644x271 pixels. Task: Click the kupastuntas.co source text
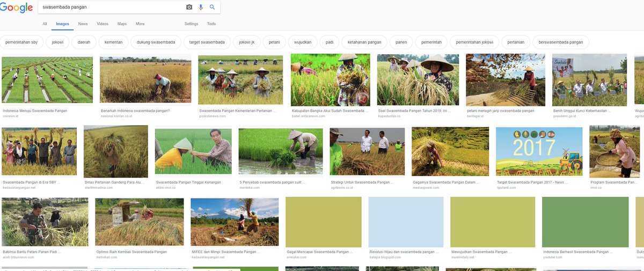point(390,115)
